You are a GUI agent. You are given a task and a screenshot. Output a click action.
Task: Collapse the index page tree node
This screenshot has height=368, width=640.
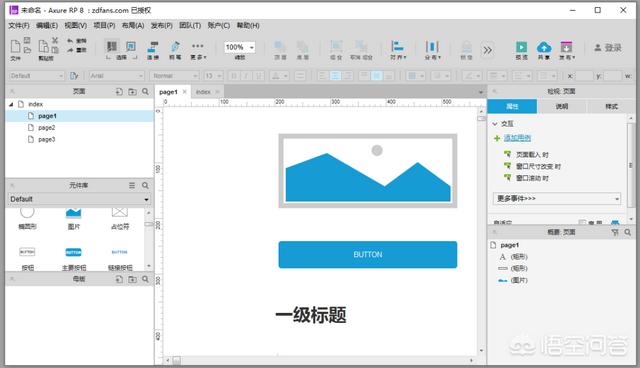tap(11, 104)
